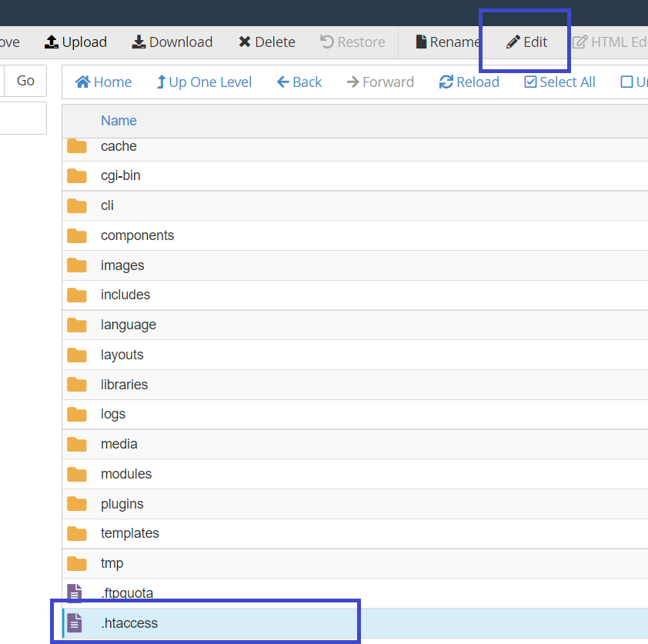The height and width of the screenshot is (644, 648).
Task: Click the Back navigation link
Action: 299,82
